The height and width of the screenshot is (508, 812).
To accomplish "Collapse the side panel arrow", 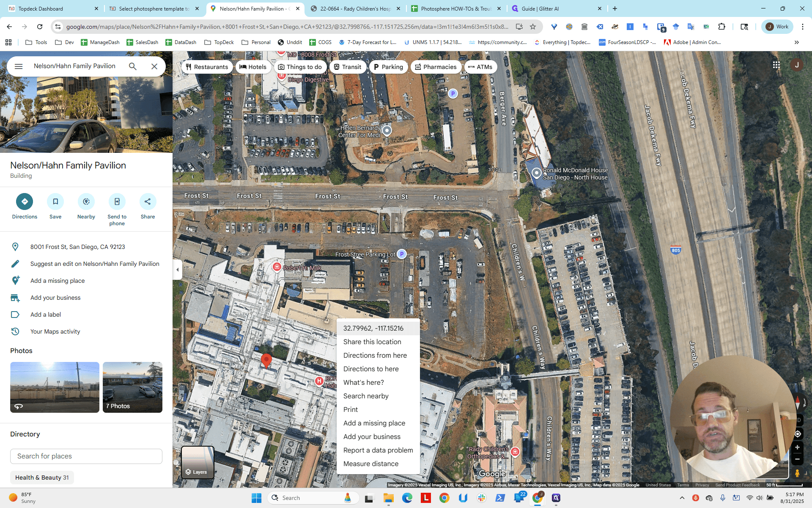I will (178, 270).
